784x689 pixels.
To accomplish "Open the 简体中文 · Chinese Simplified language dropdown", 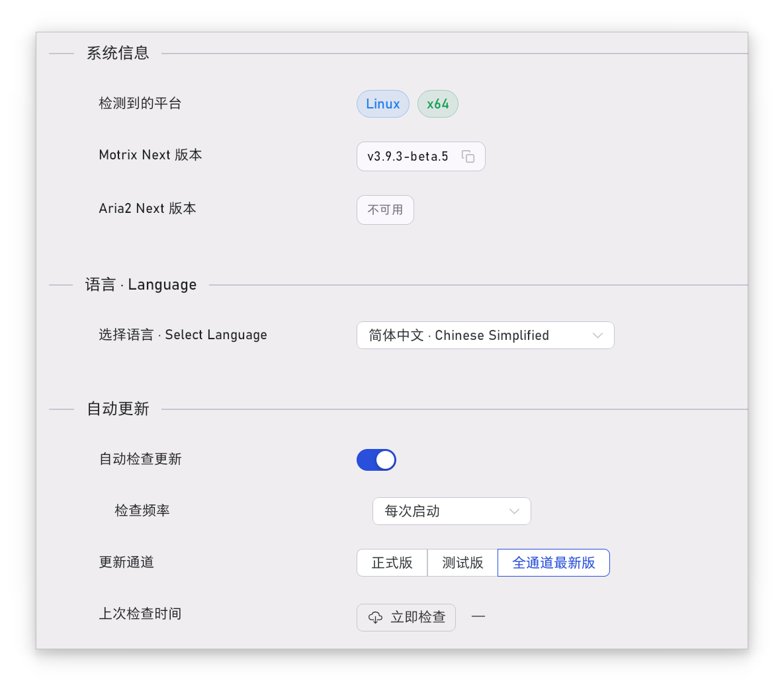I will click(x=485, y=335).
